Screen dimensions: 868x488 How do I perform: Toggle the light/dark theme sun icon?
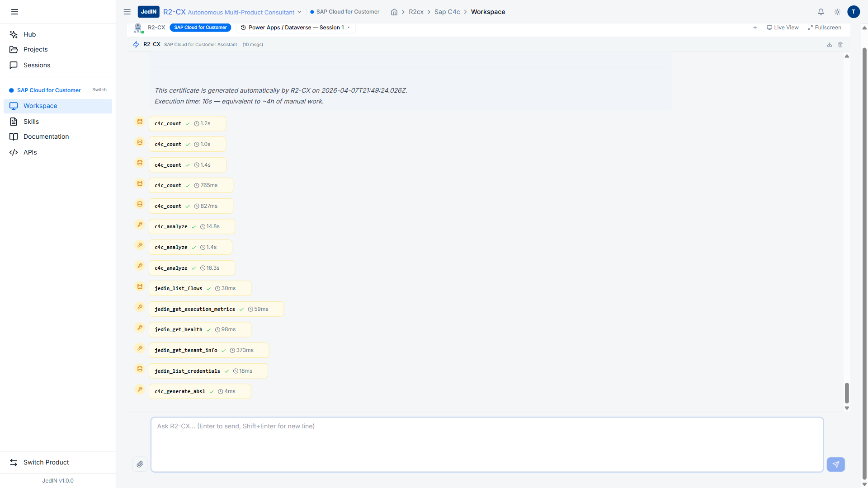[837, 12]
